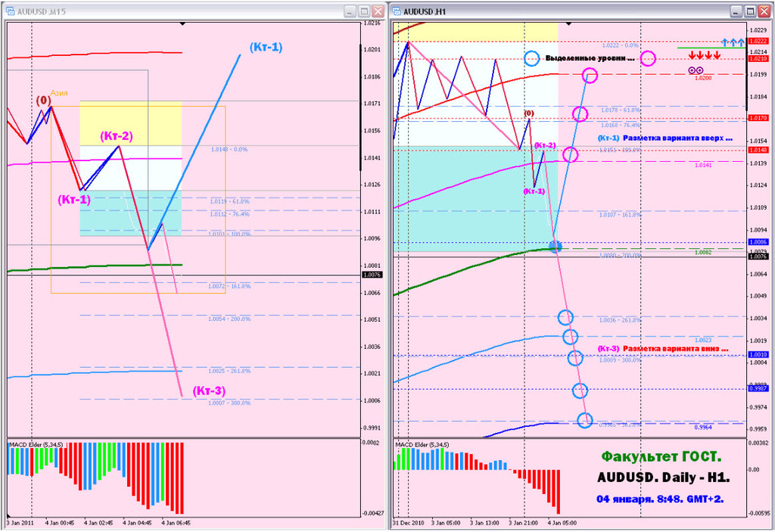The image size is (775, 532).
Task: Select the Выделенные уровни ... label
Action: click(x=590, y=58)
